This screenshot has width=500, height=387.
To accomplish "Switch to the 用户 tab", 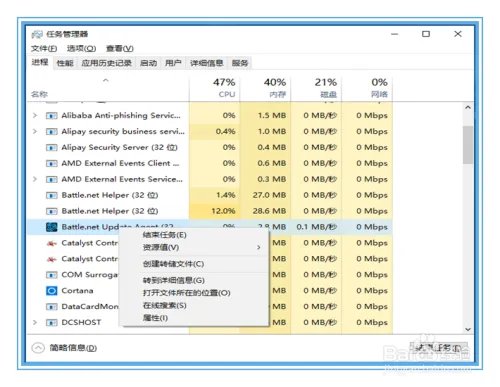I will pos(173,63).
